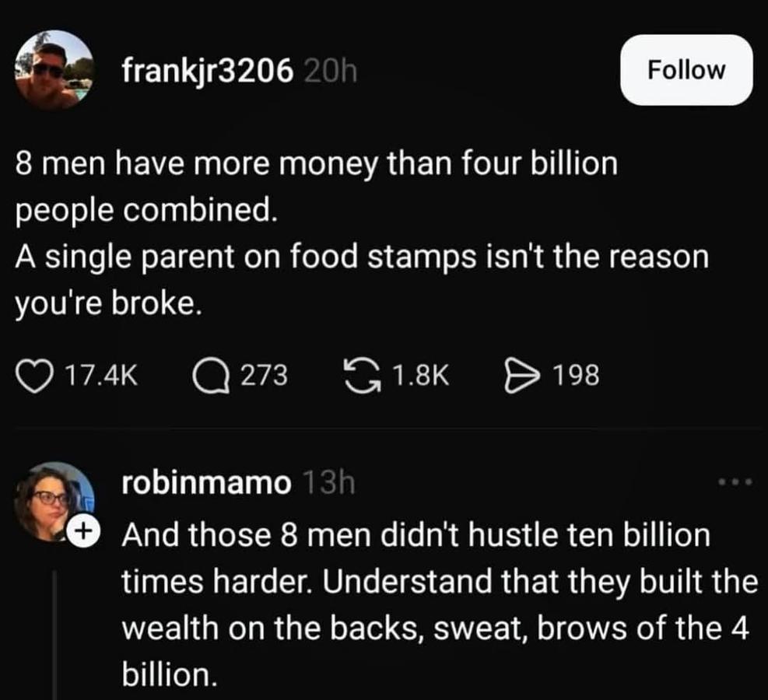The height and width of the screenshot is (700, 768).
Task: Click the 198 shares count
Action: click(577, 376)
